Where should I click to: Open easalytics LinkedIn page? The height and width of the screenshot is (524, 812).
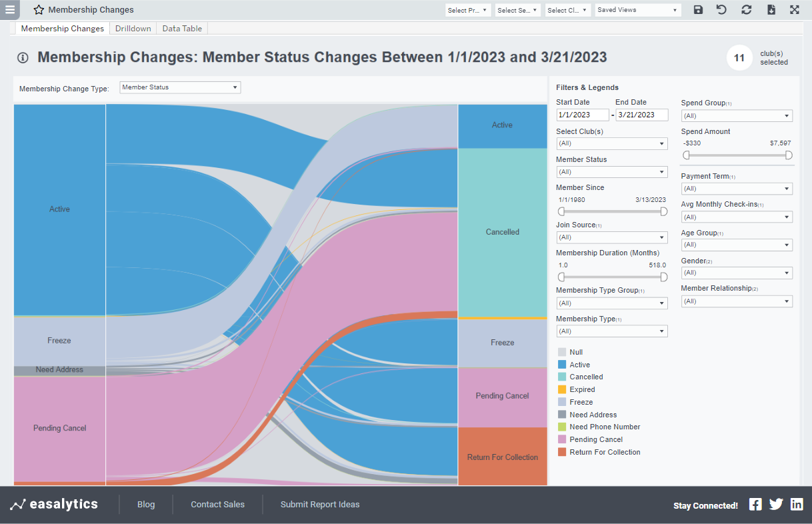797,504
